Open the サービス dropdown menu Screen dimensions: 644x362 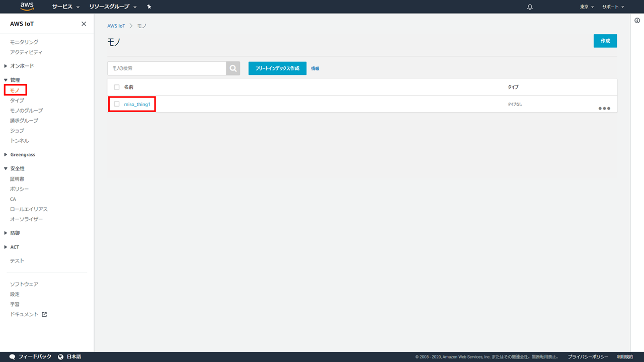(66, 7)
